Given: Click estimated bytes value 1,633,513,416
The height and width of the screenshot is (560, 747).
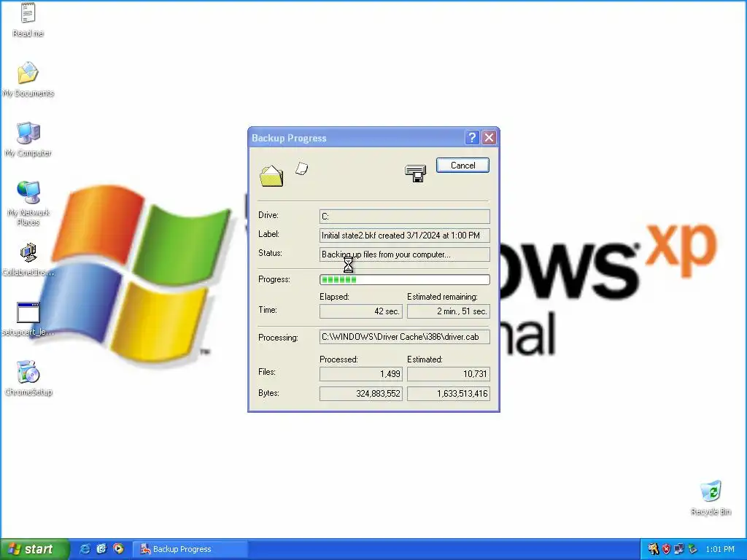Looking at the screenshot, I should [449, 393].
